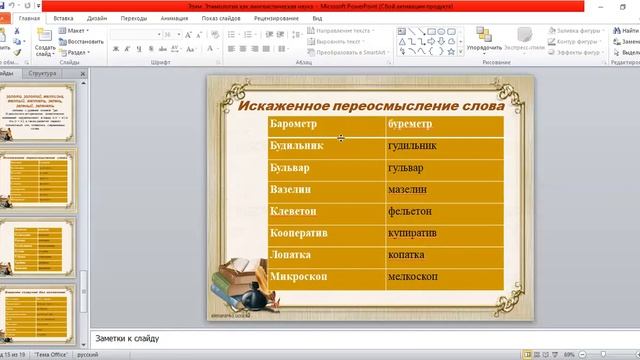Click the decrease list level icon

click(269, 35)
